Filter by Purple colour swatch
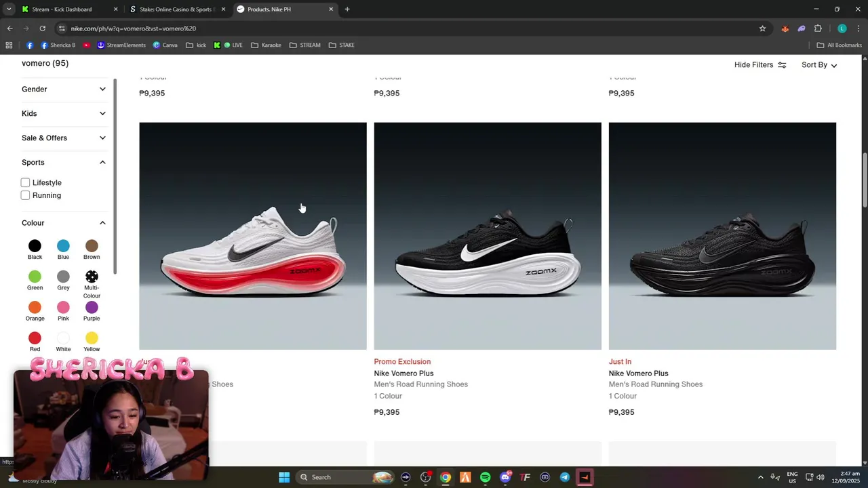Image resolution: width=868 pixels, height=488 pixels. click(92, 308)
